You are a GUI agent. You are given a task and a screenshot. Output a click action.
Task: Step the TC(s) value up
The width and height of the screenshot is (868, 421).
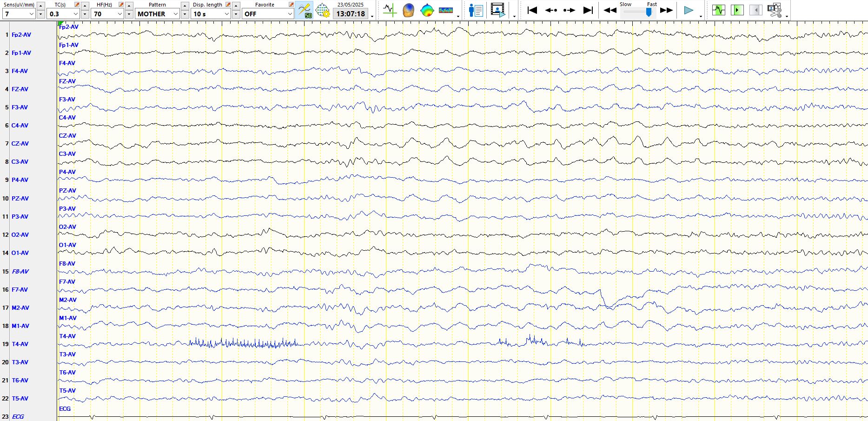pos(85,6)
